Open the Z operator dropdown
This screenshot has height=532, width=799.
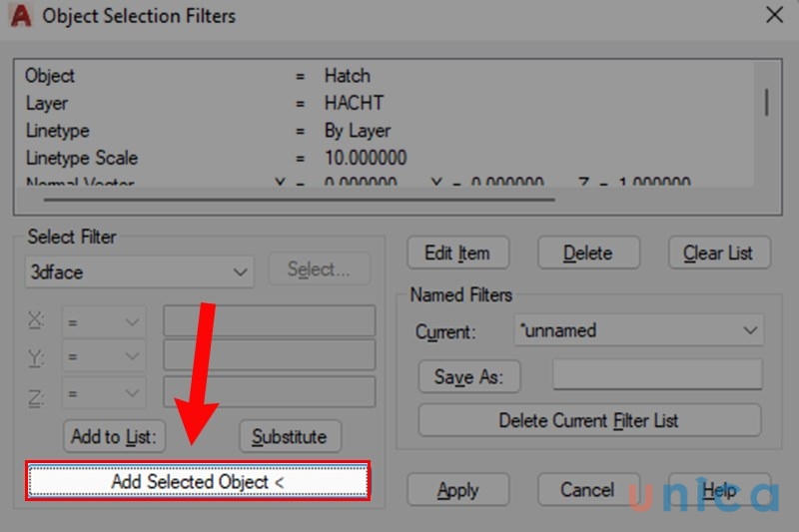click(x=104, y=391)
